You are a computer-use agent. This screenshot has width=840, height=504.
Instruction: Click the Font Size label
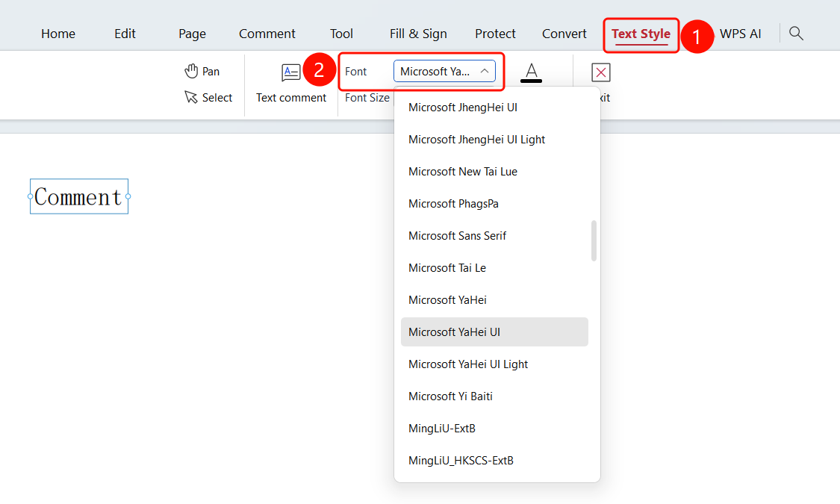click(367, 98)
